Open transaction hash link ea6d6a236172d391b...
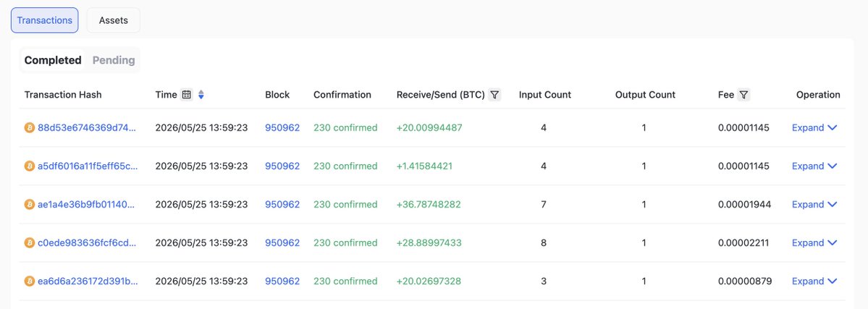 88,282
